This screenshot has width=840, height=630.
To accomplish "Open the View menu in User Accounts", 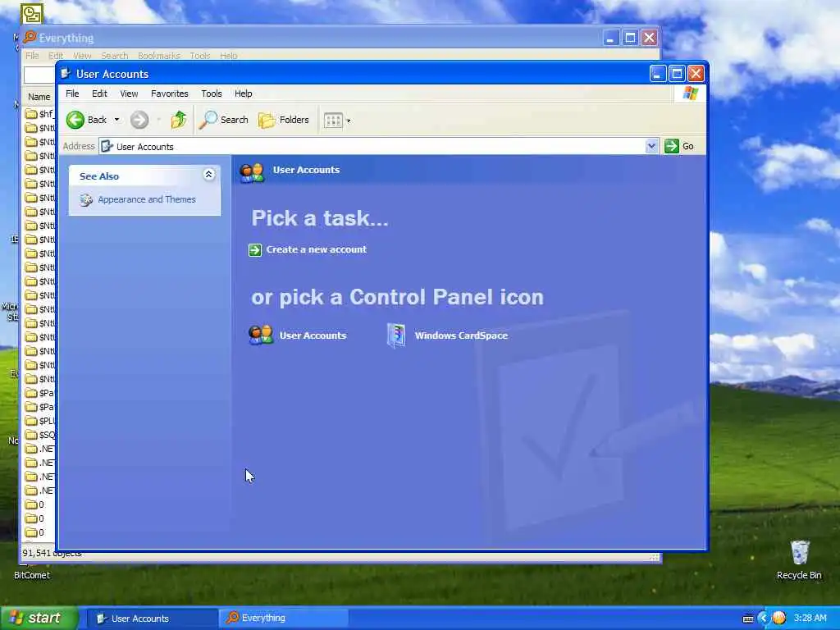I will pyautogui.click(x=129, y=94).
